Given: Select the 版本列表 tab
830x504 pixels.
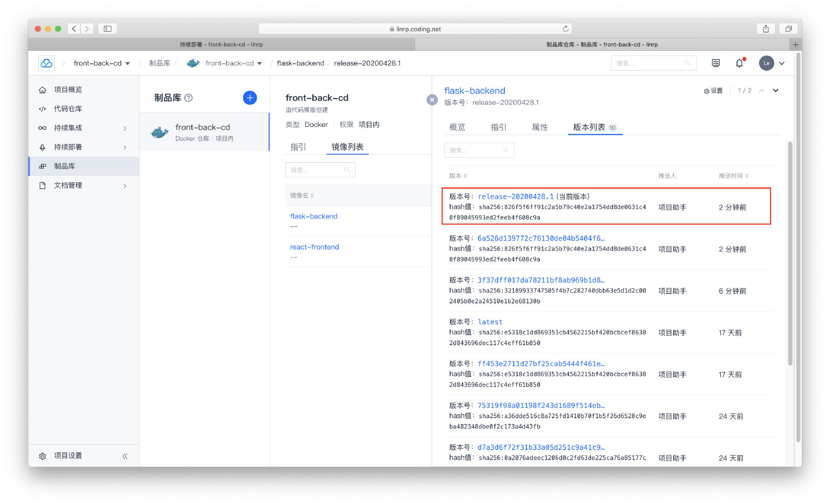Looking at the screenshot, I should tap(595, 127).
